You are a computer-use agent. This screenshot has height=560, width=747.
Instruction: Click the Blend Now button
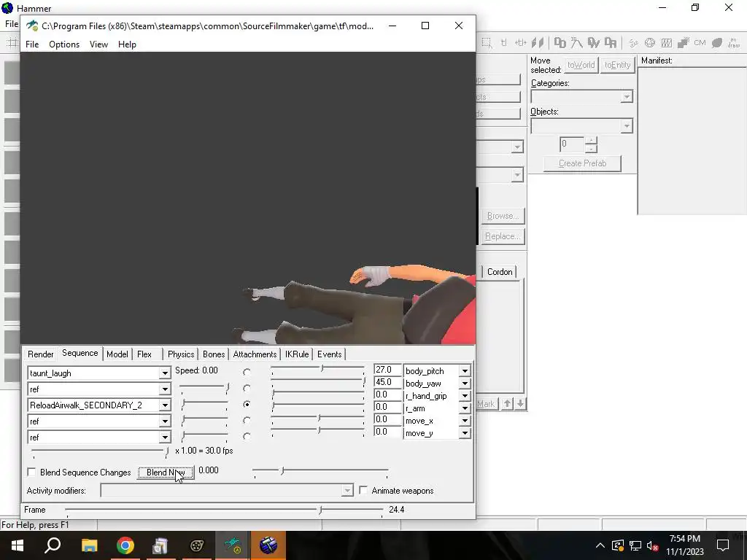(x=166, y=472)
